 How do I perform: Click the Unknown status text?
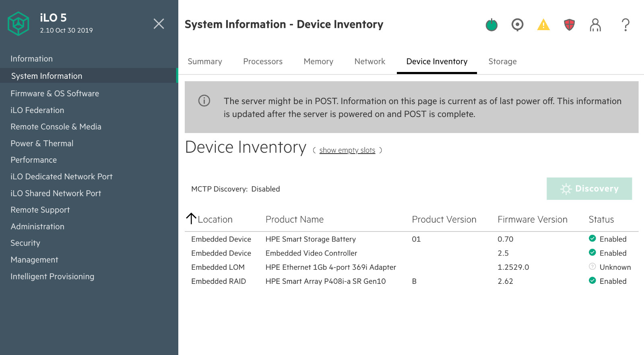[x=615, y=267]
